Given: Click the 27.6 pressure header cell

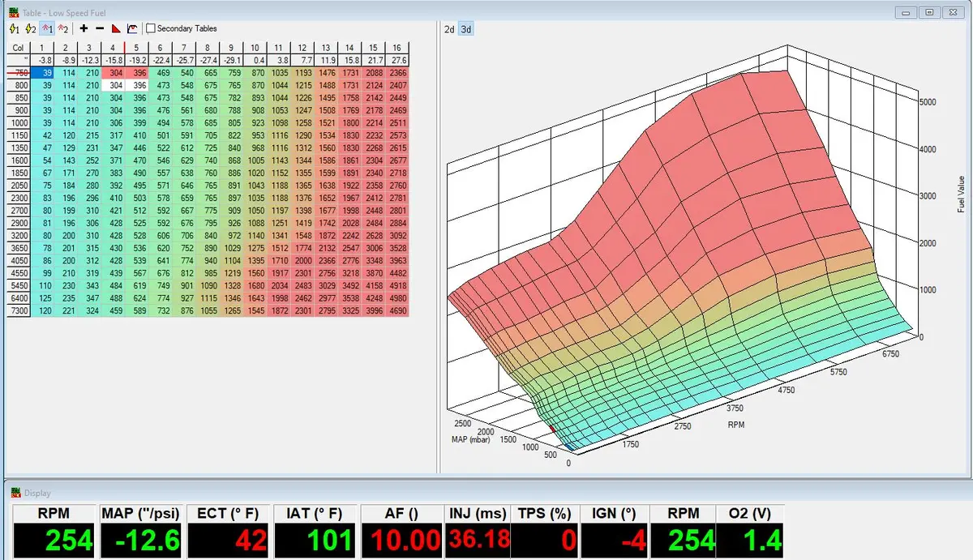Looking at the screenshot, I should point(397,59).
